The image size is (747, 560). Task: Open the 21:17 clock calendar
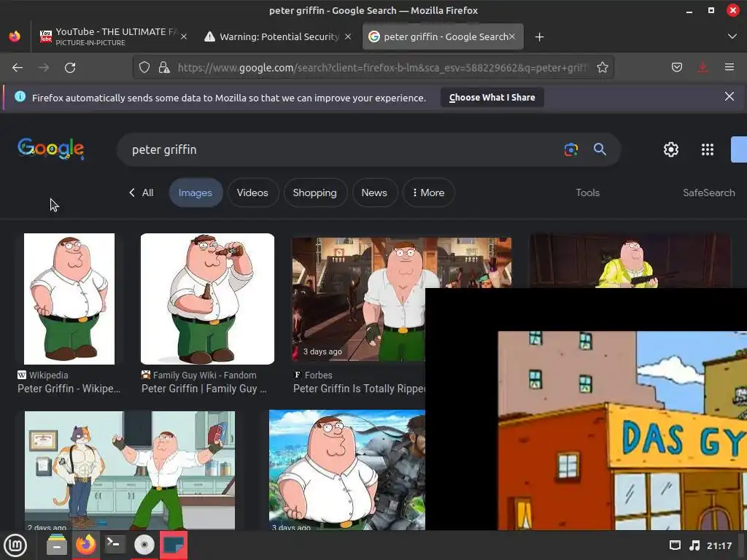point(719,545)
